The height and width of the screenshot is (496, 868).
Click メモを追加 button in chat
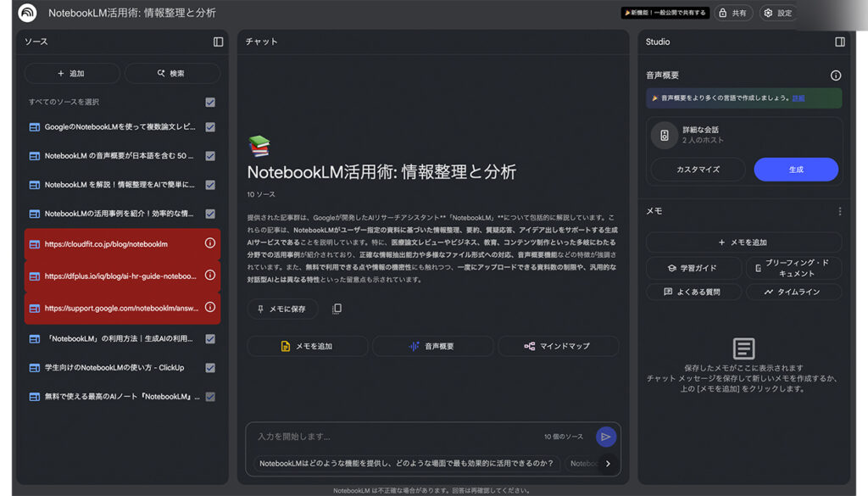coord(307,347)
